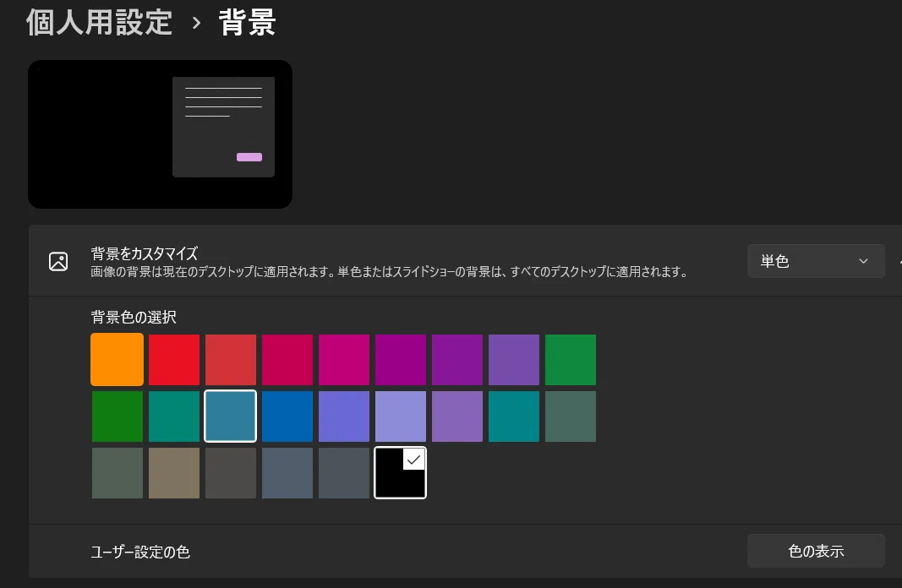The width and height of the screenshot is (902, 588).
Task: Select the dark green swatch in the second row
Action: pos(118,416)
